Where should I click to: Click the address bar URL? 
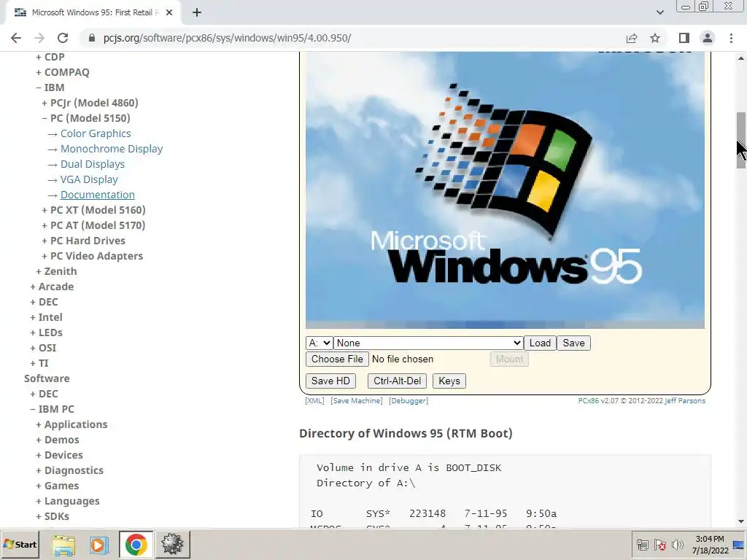click(x=227, y=38)
